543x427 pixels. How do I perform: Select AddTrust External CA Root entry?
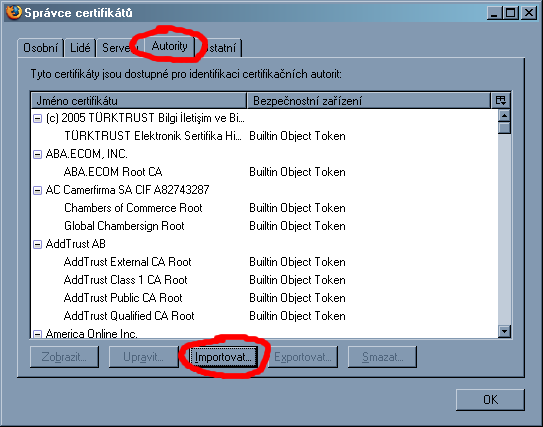tap(127, 262)
